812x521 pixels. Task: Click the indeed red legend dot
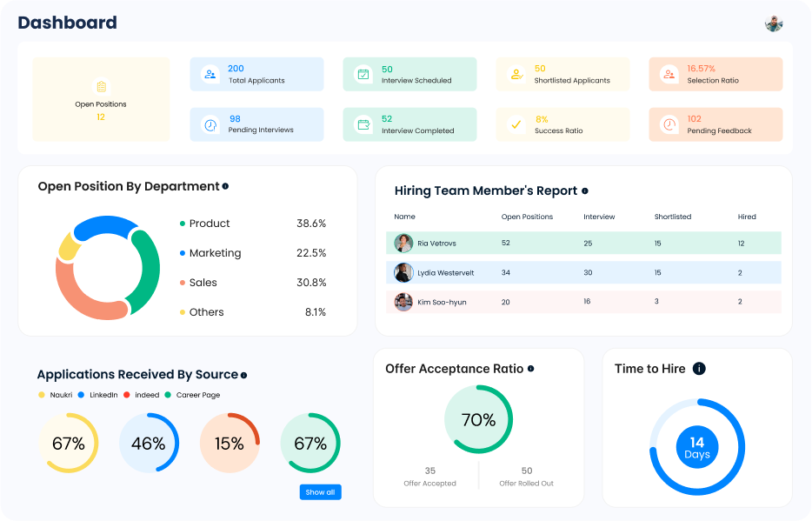click(x=126, y=395)
